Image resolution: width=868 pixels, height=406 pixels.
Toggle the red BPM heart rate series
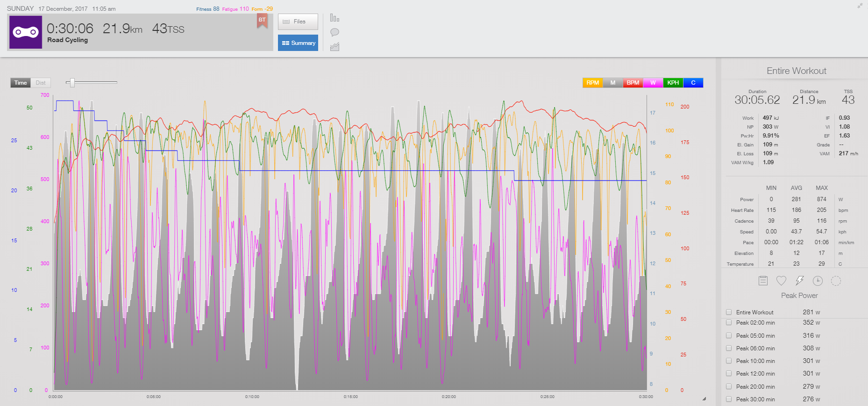[x=633, y=83]
